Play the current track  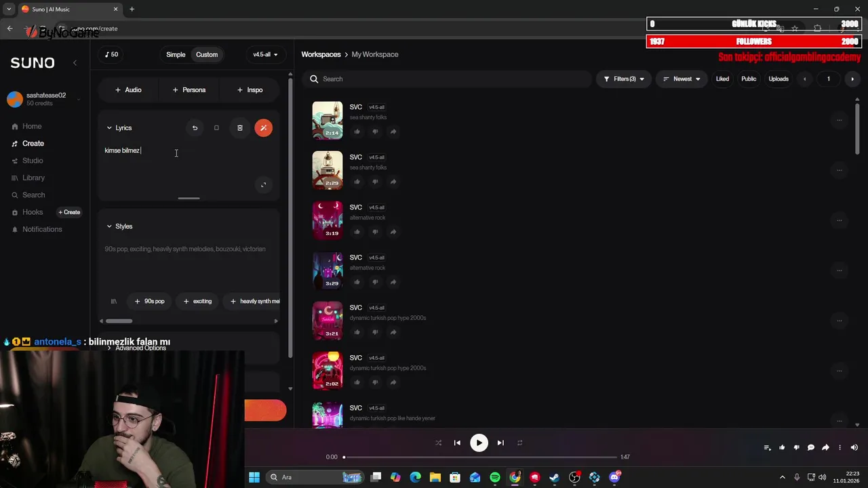pos(479,443)
